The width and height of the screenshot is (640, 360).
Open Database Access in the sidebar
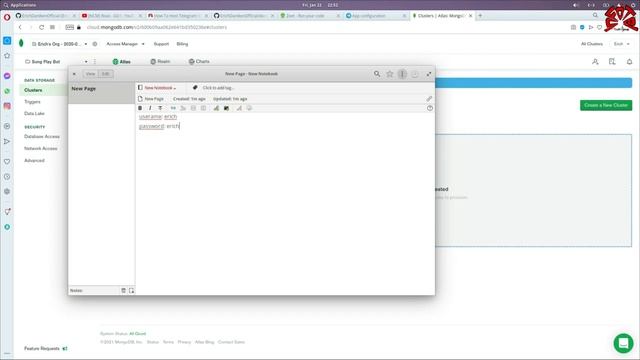pyautogui.click(x=42, y=136)
